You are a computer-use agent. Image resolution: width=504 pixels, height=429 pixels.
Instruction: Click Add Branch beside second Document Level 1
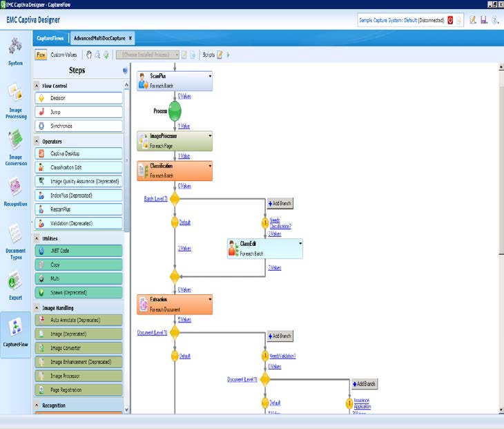pos(364,383)
